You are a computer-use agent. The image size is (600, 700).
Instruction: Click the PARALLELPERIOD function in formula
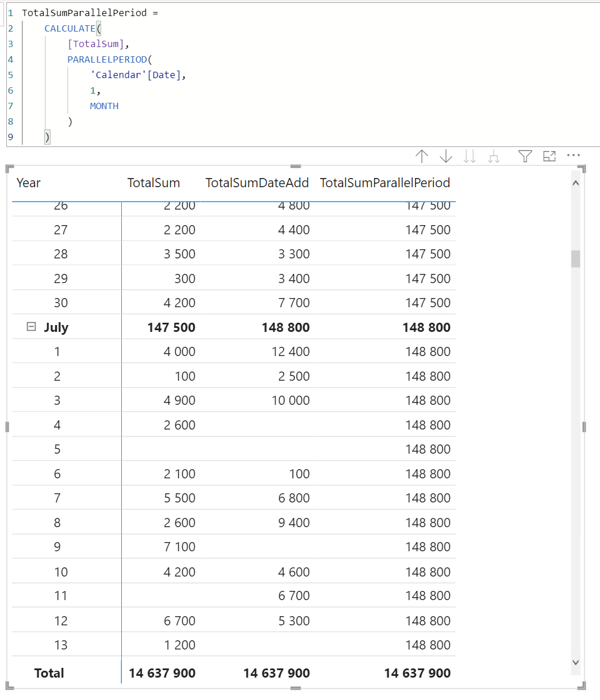(x=107, y=59)
